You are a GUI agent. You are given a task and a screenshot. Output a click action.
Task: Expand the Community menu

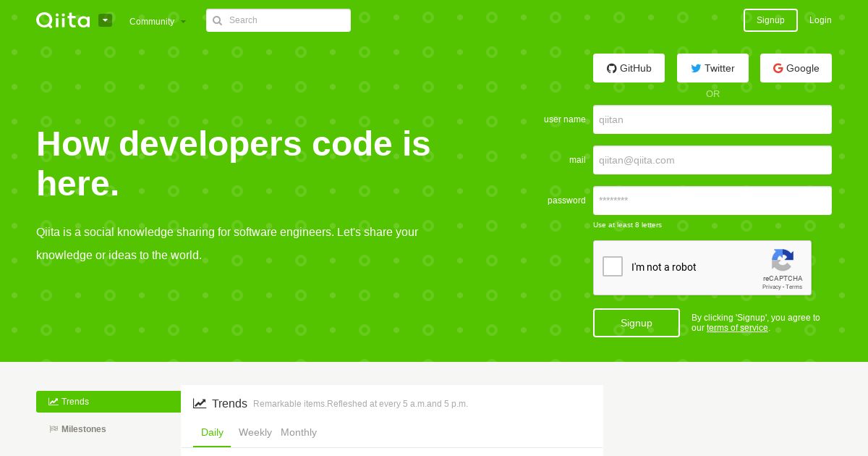[158, 22]
